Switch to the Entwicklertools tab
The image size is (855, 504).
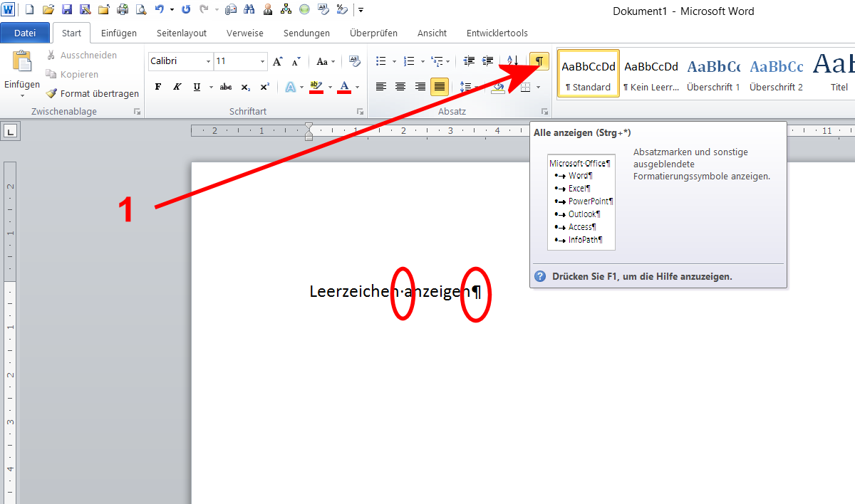497,33
